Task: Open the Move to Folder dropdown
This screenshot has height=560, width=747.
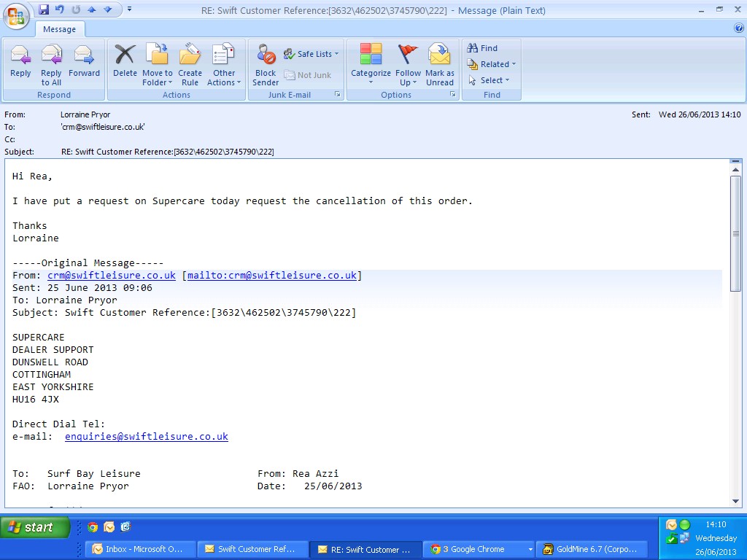Action: [x=158, y=65]
